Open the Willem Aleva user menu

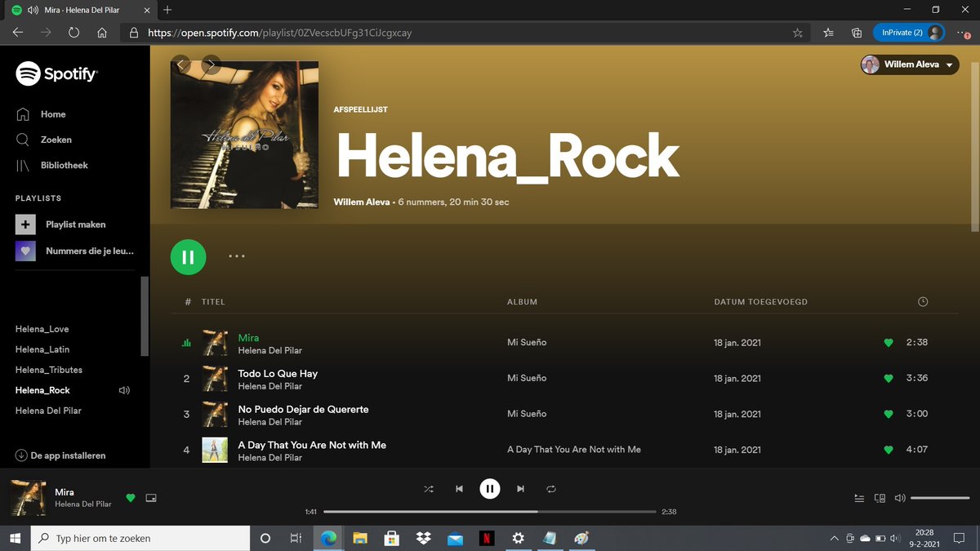[910, 64]
